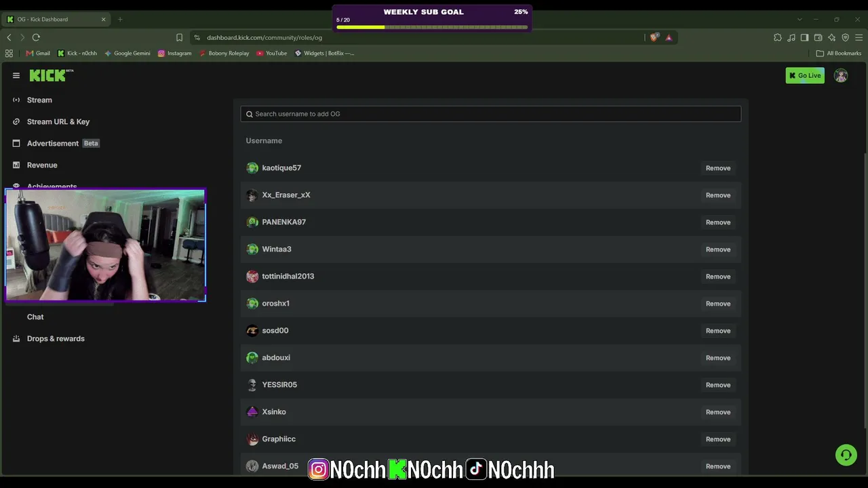Open the media control music note icon
The image size is (868, 488).
(791, 37)
